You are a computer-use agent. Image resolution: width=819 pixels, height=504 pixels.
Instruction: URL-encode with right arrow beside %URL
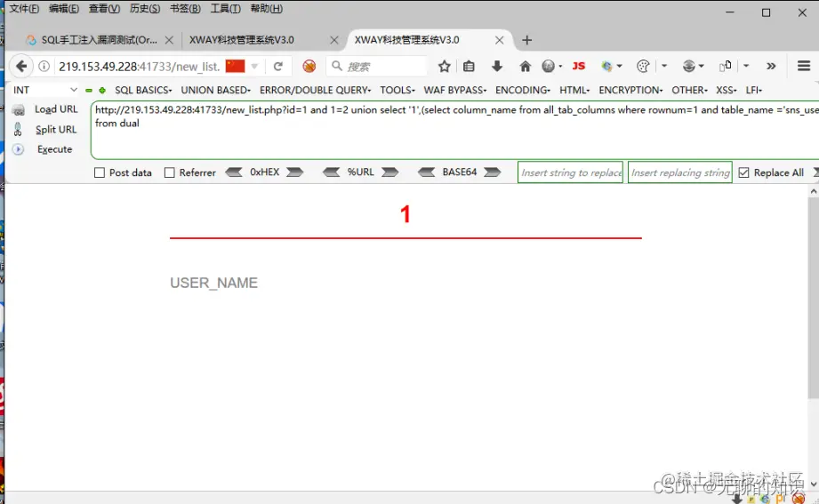[389, 172]
